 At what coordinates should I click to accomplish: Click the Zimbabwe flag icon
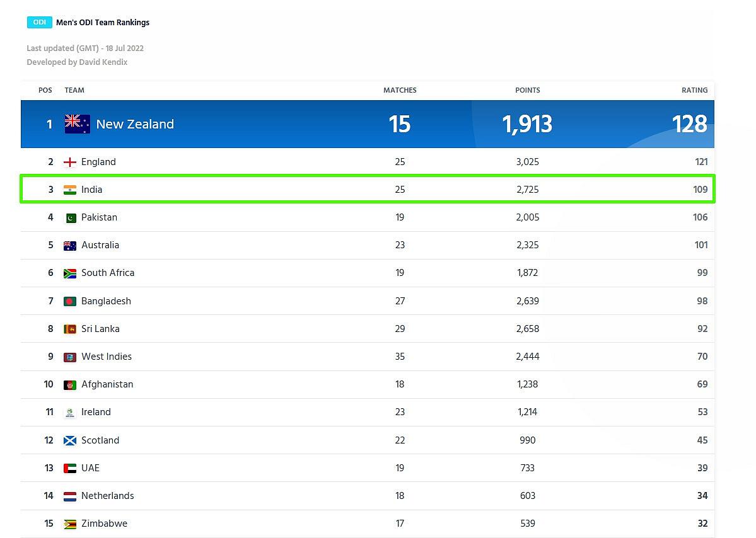coord(70,524)
